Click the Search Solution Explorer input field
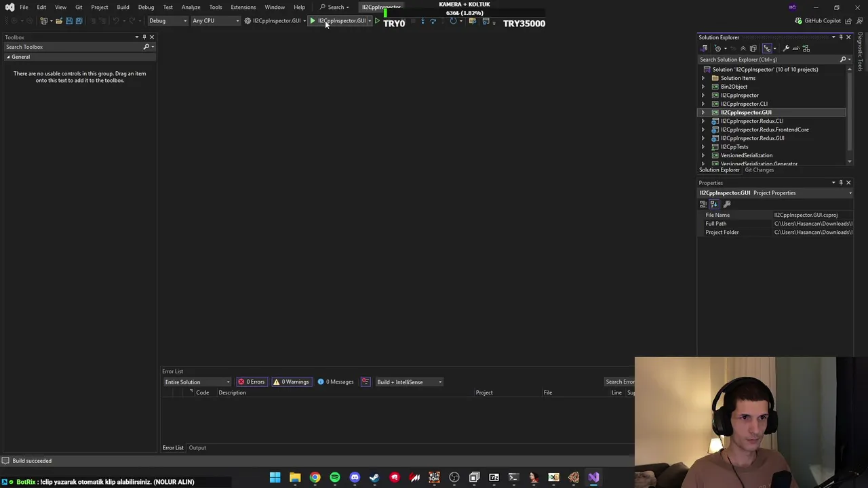Image resolution: width=868 pixels, height=488 pixels. [768, 60]
